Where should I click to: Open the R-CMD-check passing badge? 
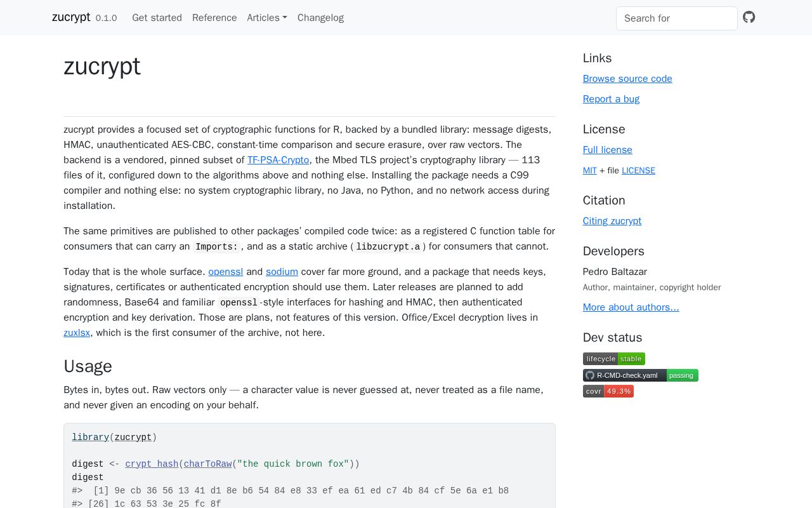point(641,375)
